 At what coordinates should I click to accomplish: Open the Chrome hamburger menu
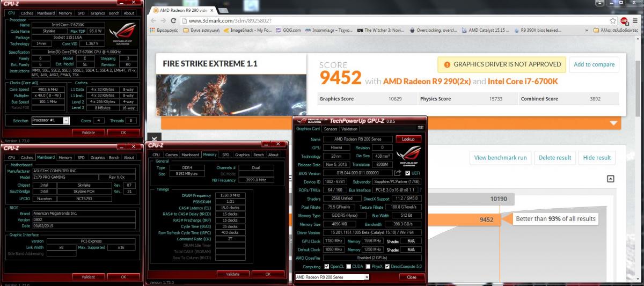(635, 20)
